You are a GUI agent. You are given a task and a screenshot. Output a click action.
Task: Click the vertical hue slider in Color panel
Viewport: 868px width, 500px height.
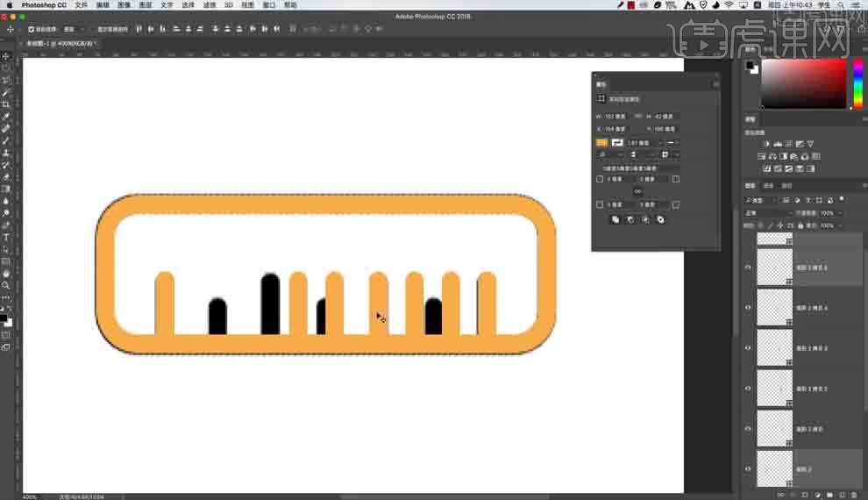click(858, 83)
